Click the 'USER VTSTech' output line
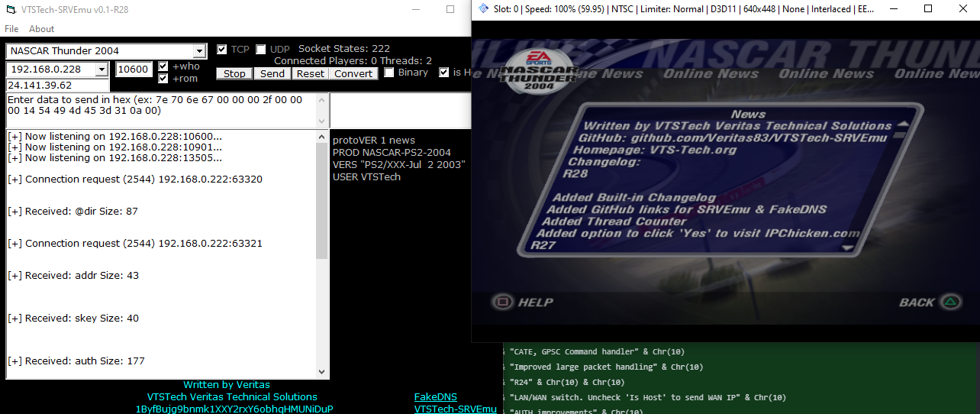 pos(366,176)
